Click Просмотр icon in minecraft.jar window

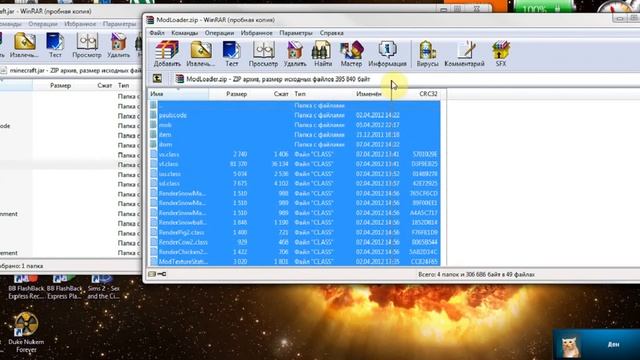87,44
